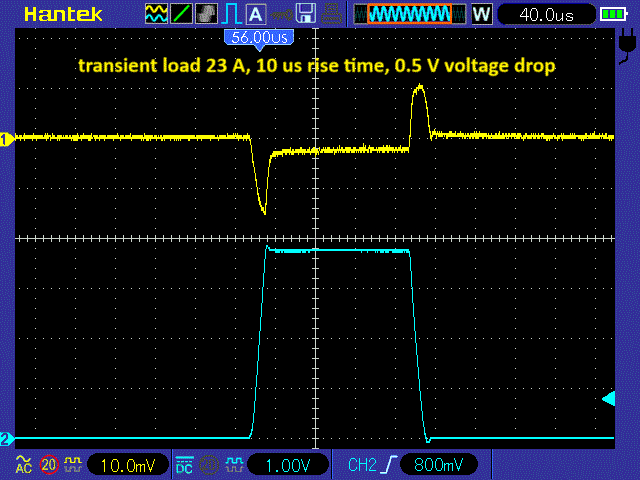Click the cyan trigger level arrow
The height and width of the screenshot is (480, 640).
click(609, 398)
